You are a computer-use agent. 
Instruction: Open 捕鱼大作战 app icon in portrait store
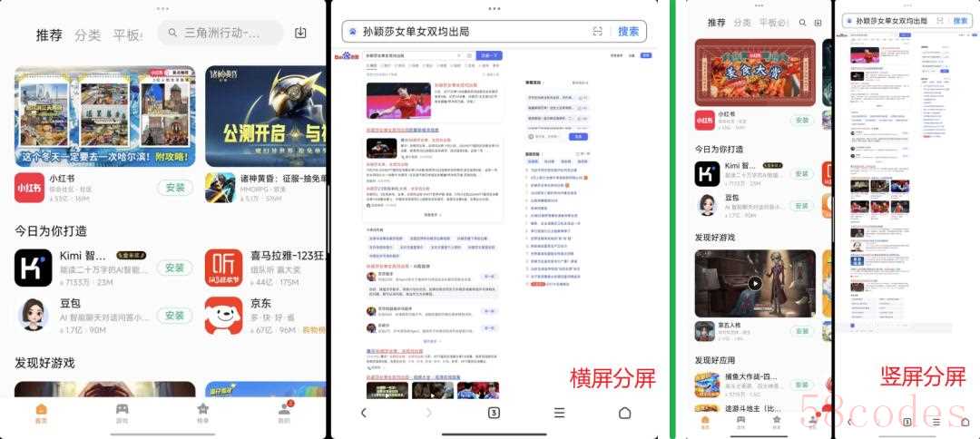click(x=706, y=385)
